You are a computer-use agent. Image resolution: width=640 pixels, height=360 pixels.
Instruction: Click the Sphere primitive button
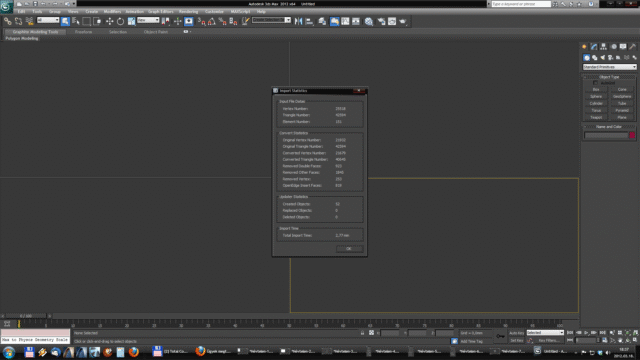click(596, 96)
